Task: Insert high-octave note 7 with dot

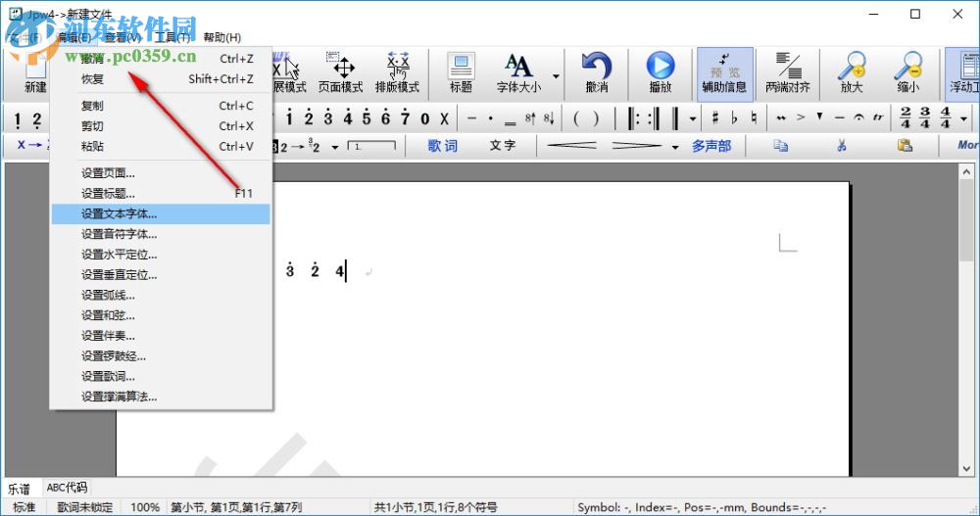Action: tap(406, 117)
